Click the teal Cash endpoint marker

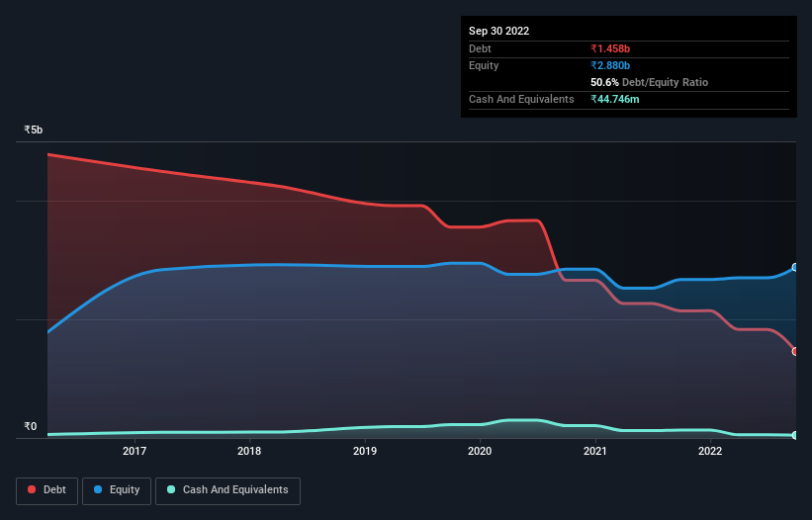[795, 435]
